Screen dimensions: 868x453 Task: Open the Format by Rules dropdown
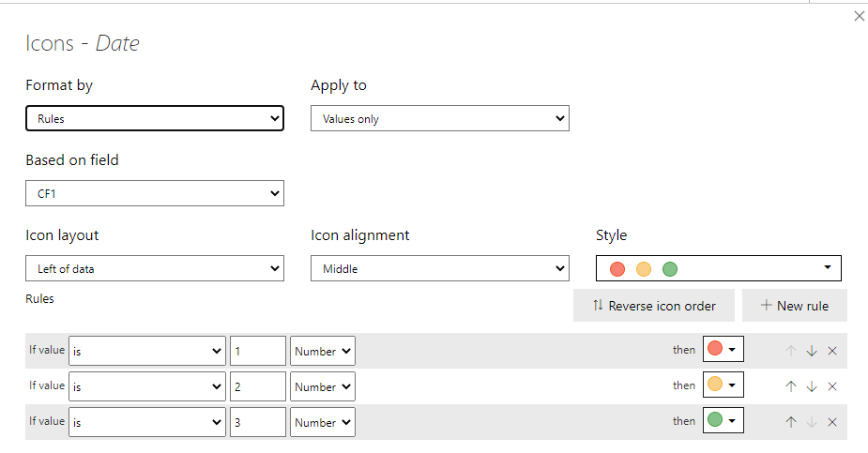155,118
